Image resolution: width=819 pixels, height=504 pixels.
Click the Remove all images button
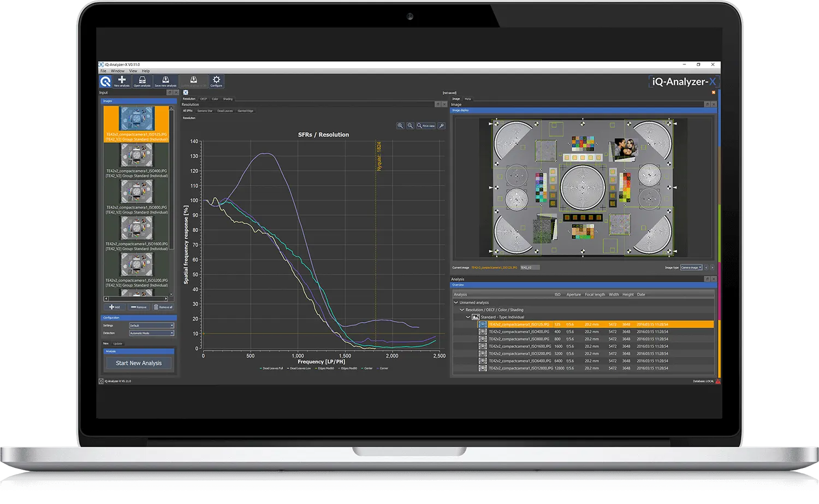(163, 307)
